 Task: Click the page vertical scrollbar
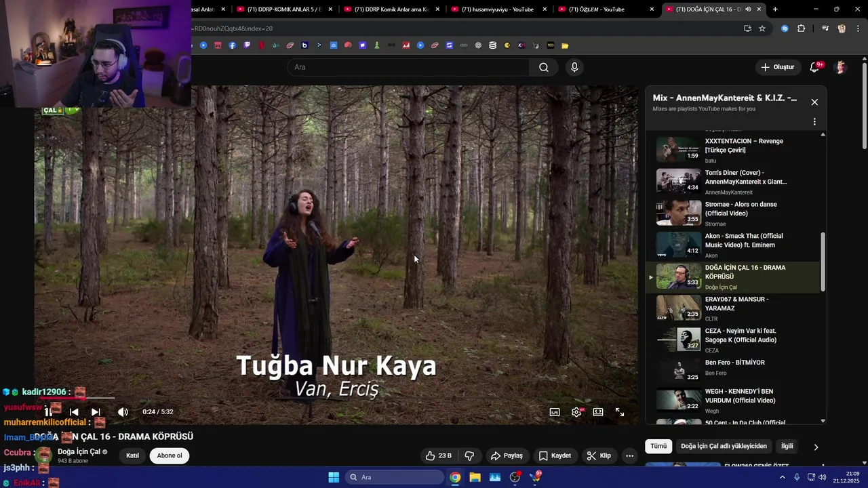pos(864,105)
